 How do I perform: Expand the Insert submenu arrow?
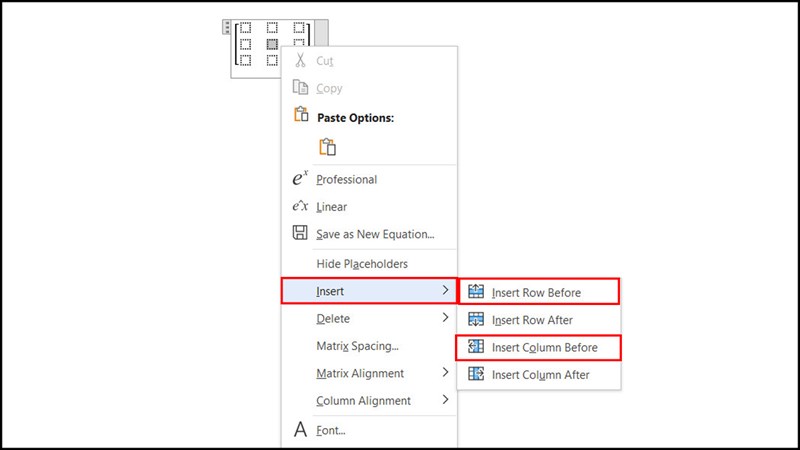click(445, 291)
